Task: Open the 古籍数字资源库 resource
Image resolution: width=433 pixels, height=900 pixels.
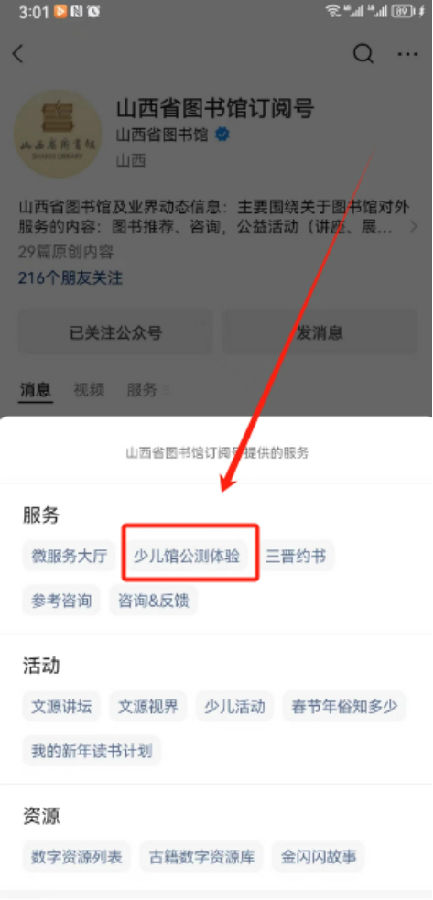Action: (x=202, y=857)
